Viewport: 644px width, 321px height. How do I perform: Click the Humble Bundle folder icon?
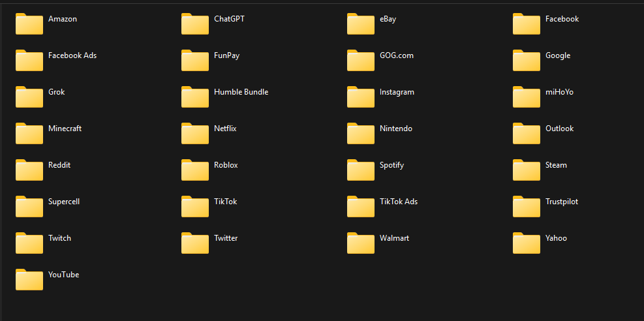(195, 97)
